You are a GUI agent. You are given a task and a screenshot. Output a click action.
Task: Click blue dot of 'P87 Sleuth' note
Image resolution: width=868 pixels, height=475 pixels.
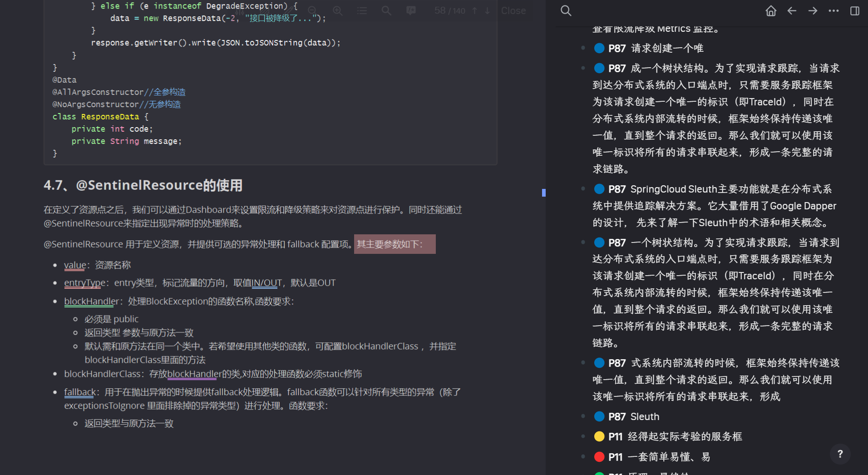[x=599, y=416]
